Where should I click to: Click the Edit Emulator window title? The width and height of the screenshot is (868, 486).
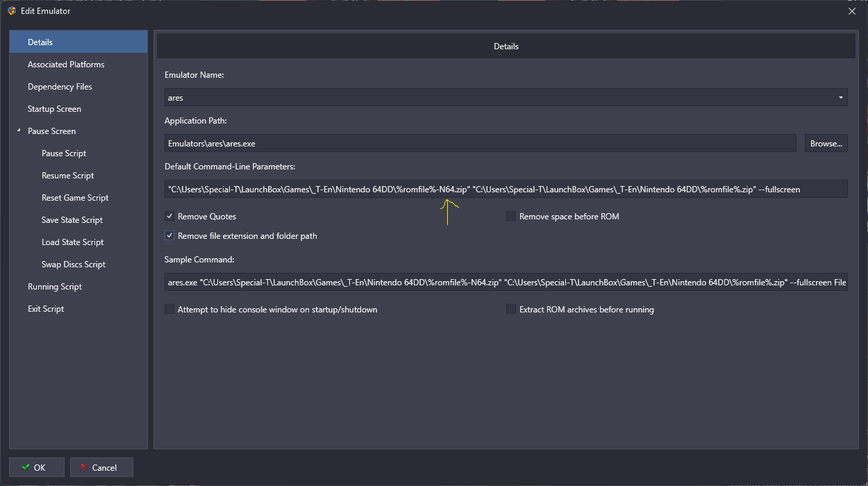[x=46, y=11]
